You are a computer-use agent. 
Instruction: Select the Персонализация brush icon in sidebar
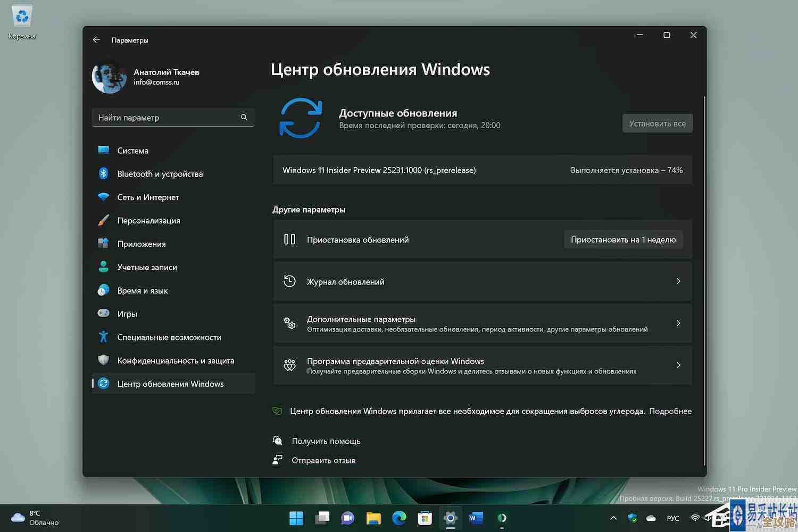pyautogui.click(x=104, y=220)
